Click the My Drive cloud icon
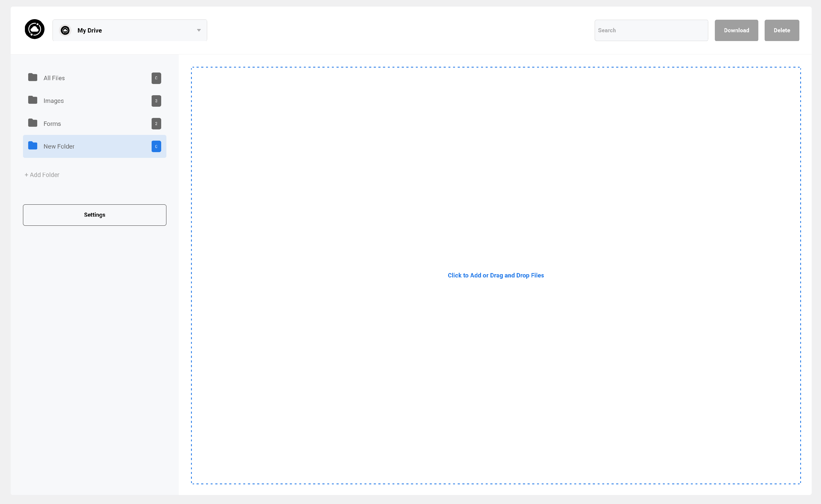The height and width of the screenshot is (504, 821). pos(65,30)
